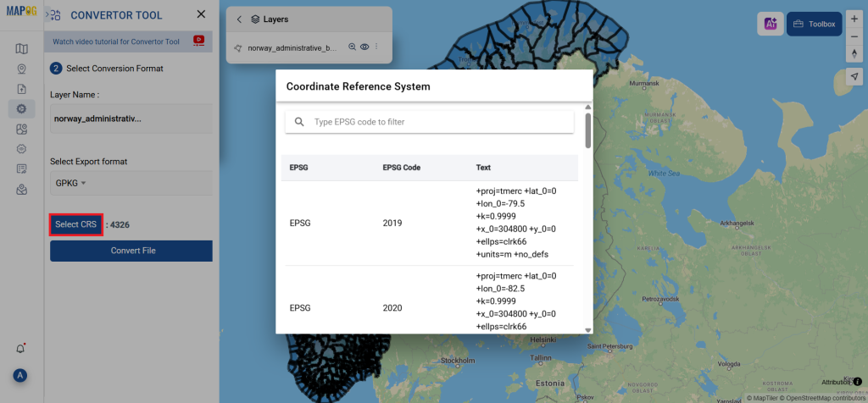Expand the GPKG export format dropdown
This screenshot has height=403, width=868.
(x=72, y=183)
